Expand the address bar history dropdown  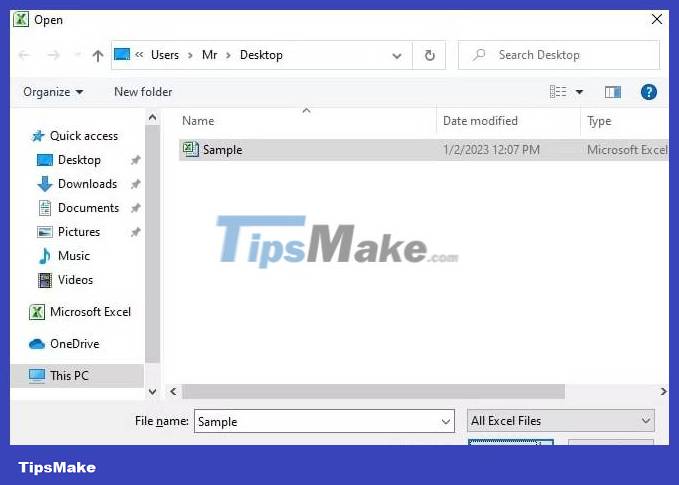click(397, 55)
